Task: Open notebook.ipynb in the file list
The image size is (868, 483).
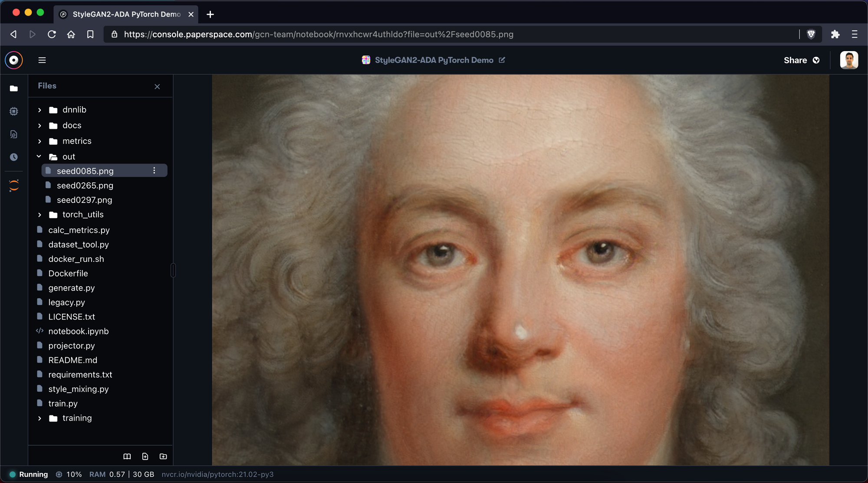Action: click(x=79, y=331)
